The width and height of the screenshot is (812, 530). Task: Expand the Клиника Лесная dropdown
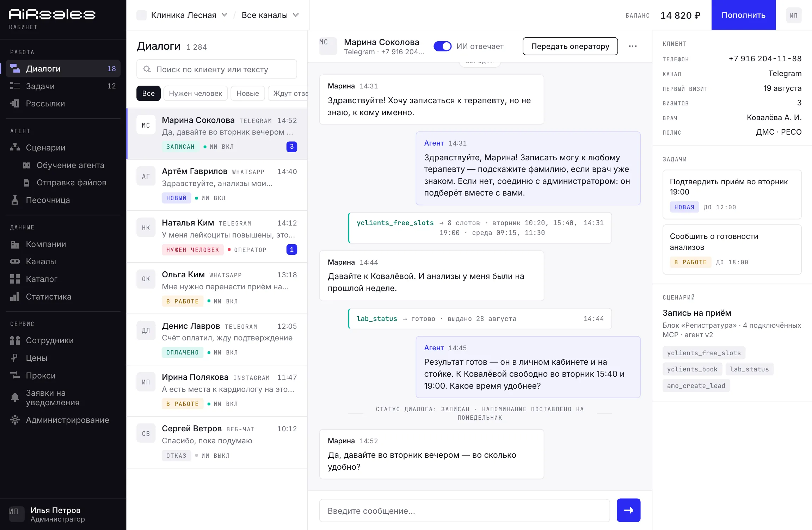[x=182, y=15]
